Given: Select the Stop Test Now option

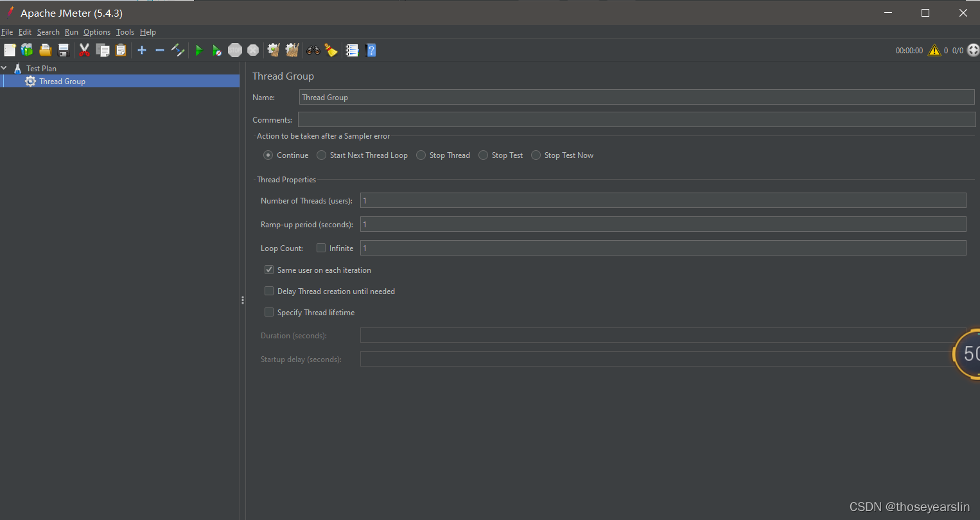Looking at the screenshot, I should click(536, 155).
